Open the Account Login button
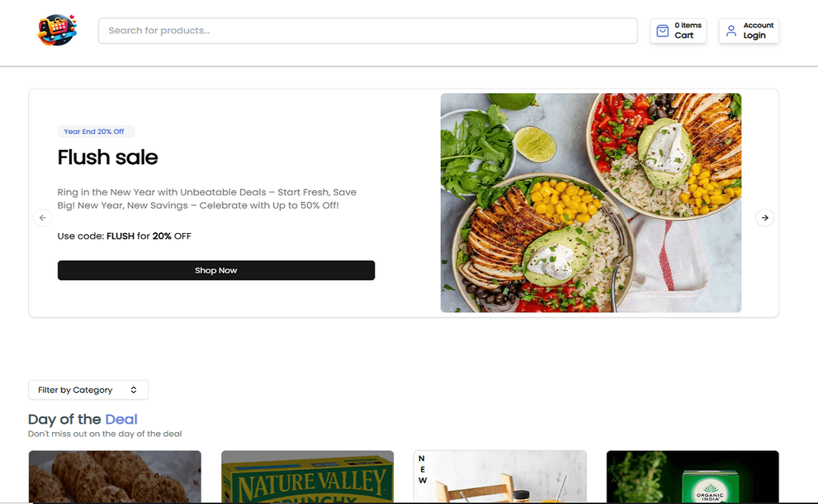The image size is (818, 504). (748, 31)
